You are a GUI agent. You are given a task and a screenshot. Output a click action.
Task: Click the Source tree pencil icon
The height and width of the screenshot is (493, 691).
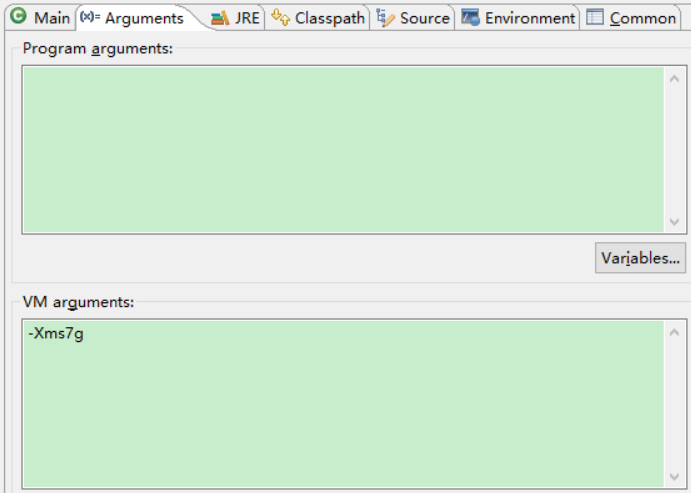[385, 18]
